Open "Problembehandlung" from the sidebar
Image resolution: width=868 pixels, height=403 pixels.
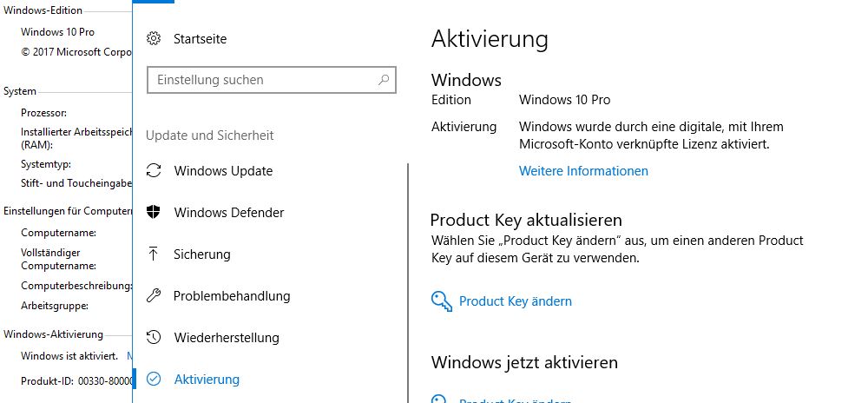pyautogui.click(x=232, y=296)
